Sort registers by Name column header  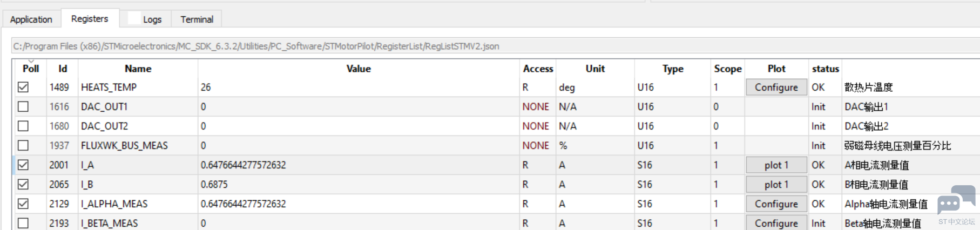tap(138, 69)
